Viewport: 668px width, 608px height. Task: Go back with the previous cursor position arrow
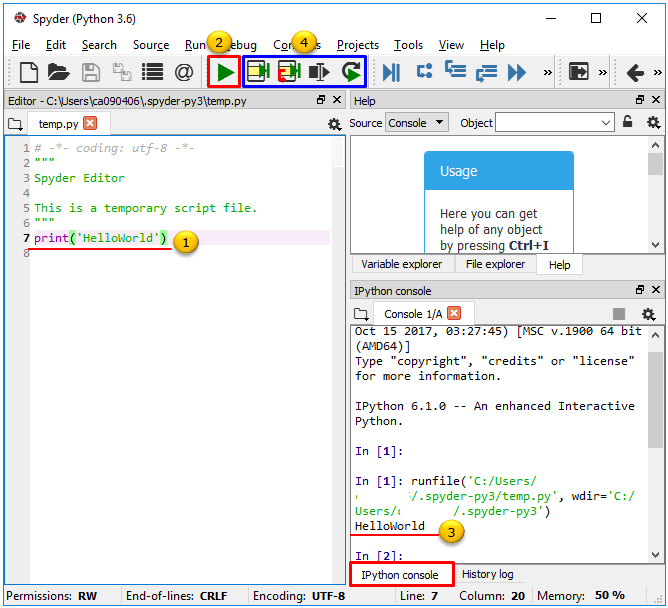[635, 72]
